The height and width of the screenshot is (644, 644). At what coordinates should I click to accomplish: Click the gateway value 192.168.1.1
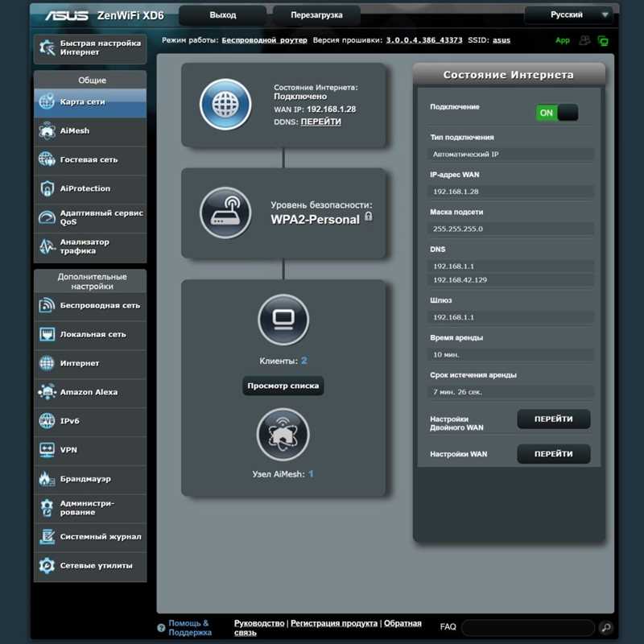coord(510,317)
